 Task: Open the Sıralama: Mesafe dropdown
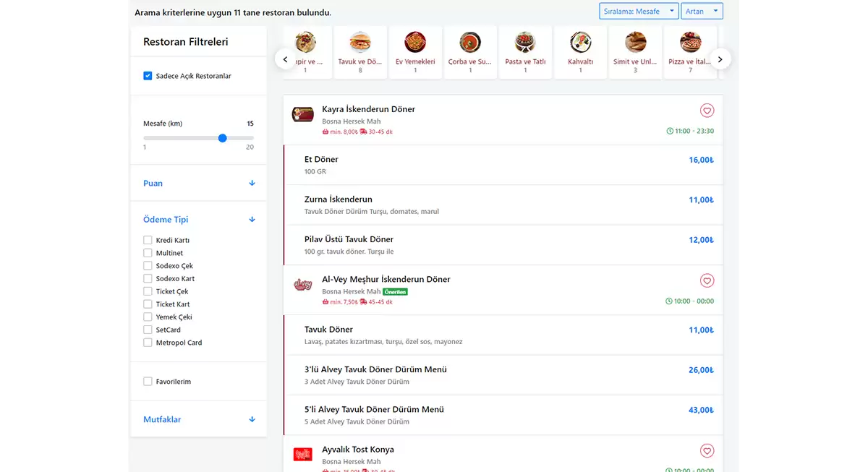[x=639, y=12]
